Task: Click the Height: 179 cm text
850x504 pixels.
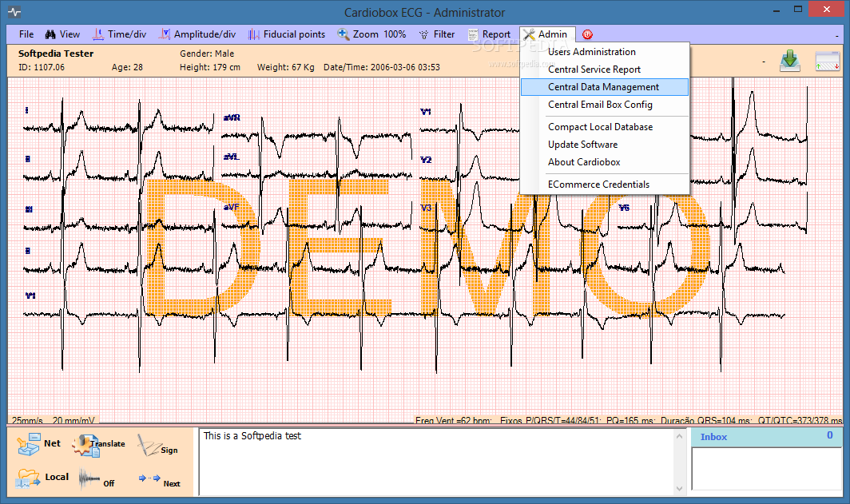Action: [210, 67]
